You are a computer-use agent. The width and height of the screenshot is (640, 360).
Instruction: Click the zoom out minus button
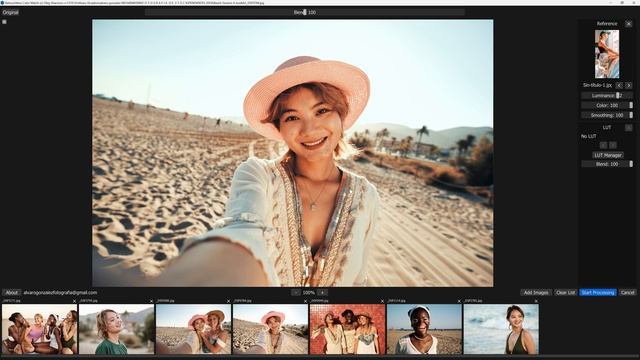pyautogui.click(x=296, y=293)
